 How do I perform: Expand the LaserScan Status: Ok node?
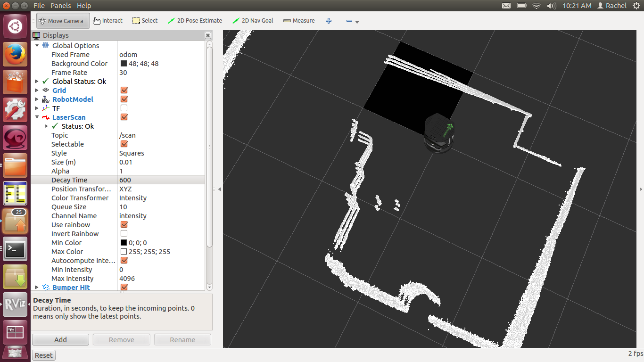pyautogui.click(x=46, y=126)
